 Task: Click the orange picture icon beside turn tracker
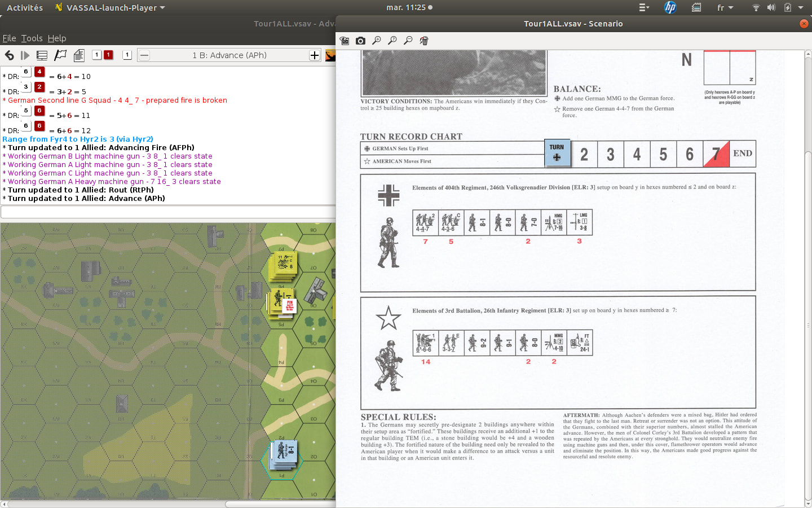point(330,55)
